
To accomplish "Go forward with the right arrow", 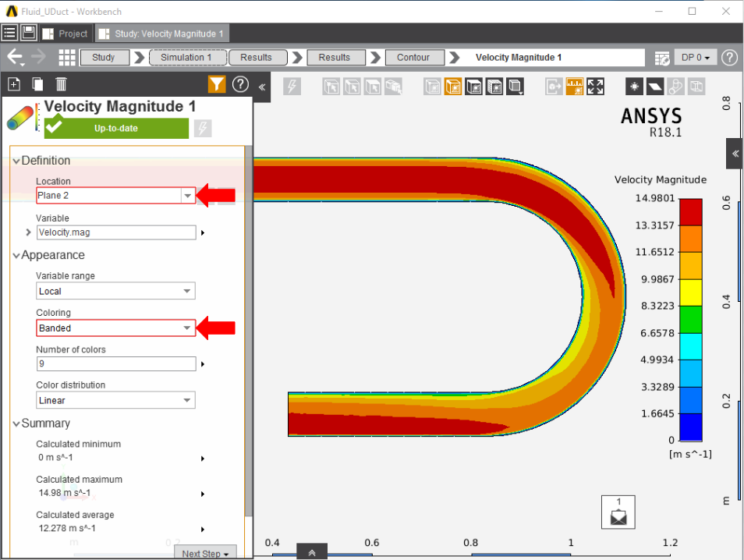I will click(39, 57).
